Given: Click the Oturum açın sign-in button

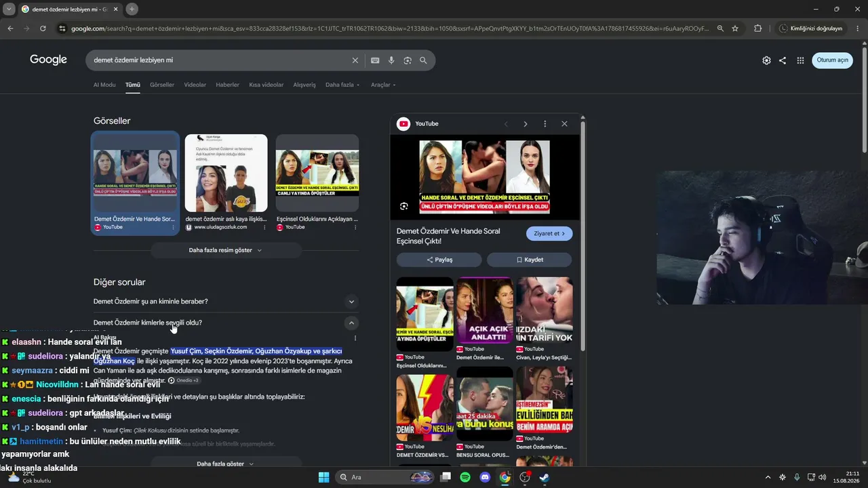Looking at the screenshot, I should coord(832,60).
